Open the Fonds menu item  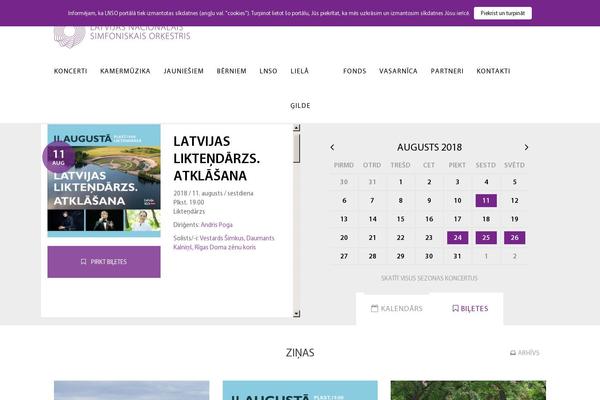click(355, 71)
